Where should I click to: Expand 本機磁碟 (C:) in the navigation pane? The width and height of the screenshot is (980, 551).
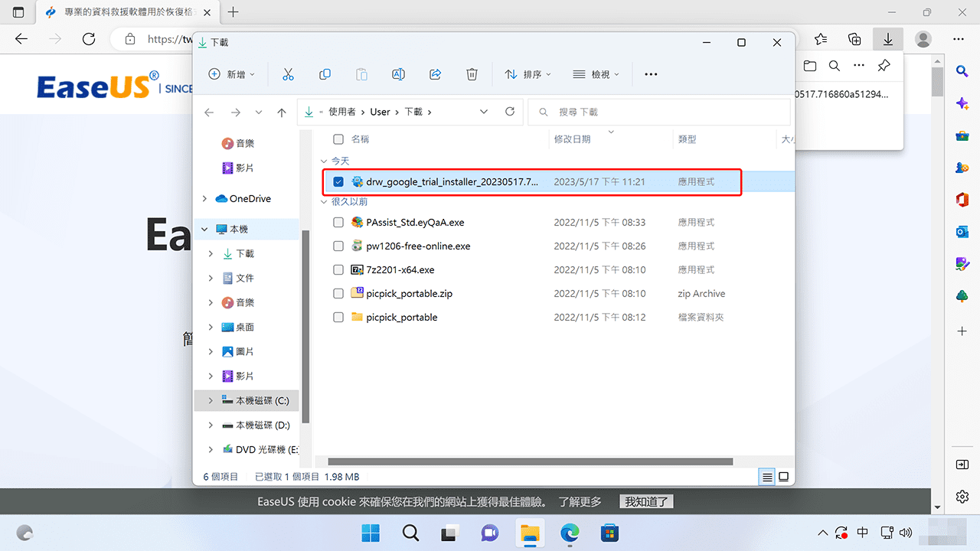(x=211, y=399)
